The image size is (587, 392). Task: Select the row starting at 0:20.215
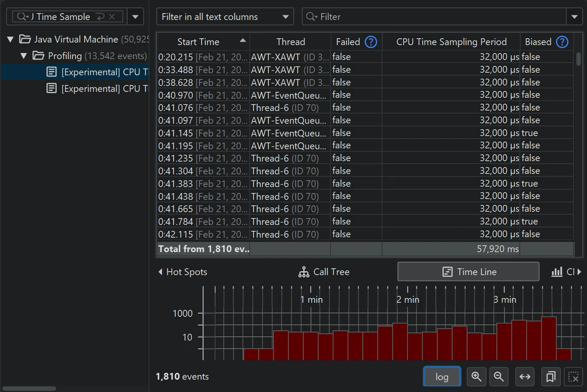pyautogui.click(x=365, y=57)
